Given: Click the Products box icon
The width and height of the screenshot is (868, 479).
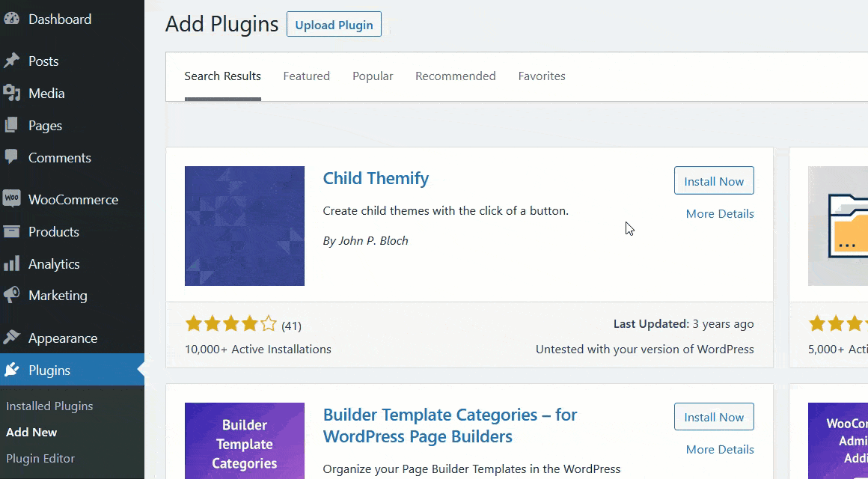Looking at the screenshot, I should [11, 231].
